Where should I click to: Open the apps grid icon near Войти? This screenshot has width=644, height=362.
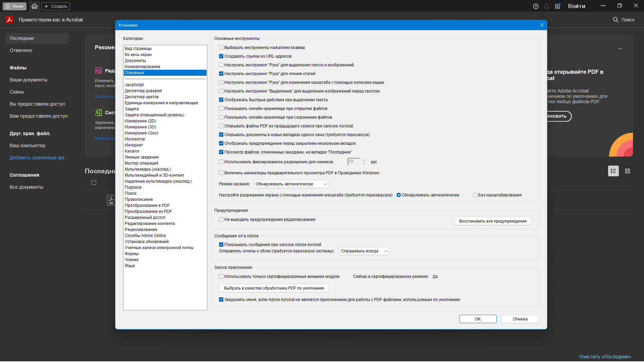point(557,6)
